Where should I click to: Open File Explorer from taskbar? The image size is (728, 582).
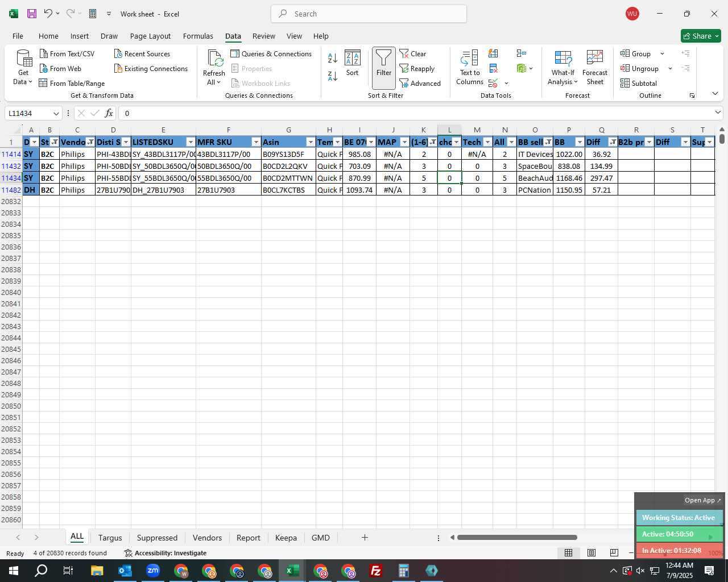(x=97, y=571)
